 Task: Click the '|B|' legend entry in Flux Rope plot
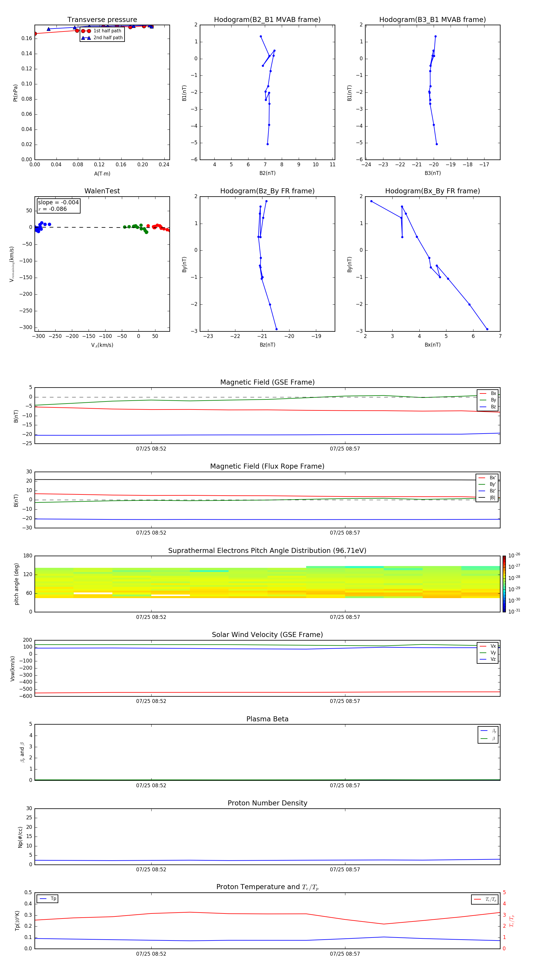[x=487, y=498]
